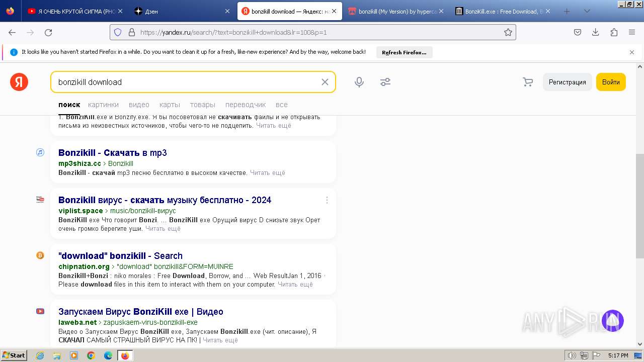
Task: Open chipnation.org site link
Action: point(84,266)
